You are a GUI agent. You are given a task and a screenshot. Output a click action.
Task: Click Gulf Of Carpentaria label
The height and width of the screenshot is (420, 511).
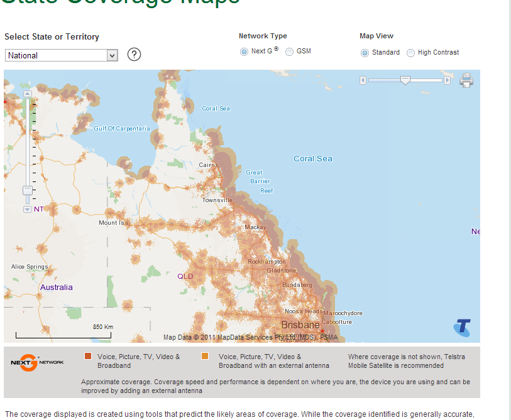click(x=122, y=129)
